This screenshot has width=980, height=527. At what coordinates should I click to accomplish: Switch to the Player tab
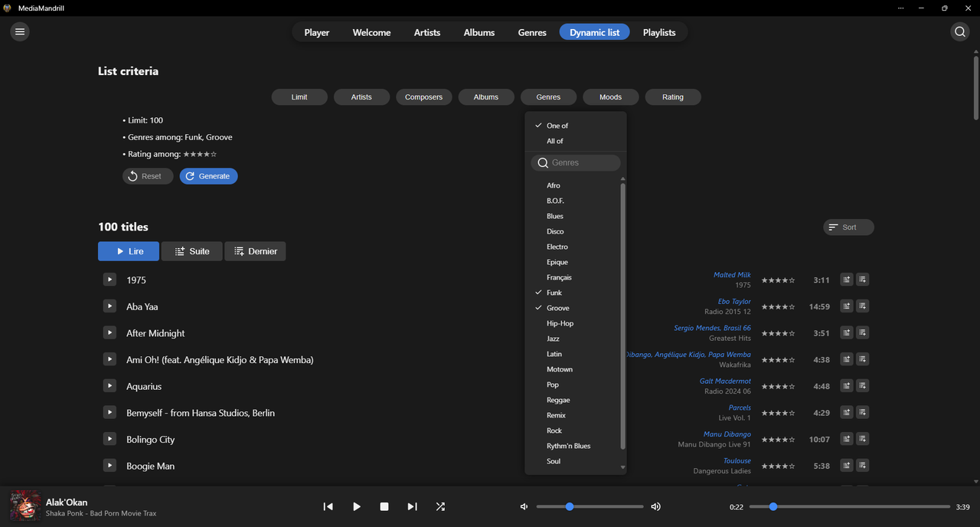click(317, 32)
